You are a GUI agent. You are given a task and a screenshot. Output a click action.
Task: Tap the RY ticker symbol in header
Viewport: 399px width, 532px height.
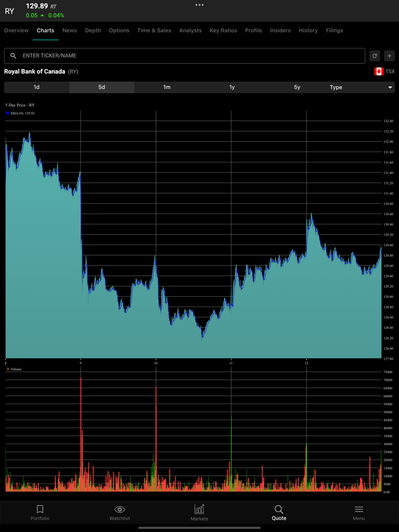[10, 11]
